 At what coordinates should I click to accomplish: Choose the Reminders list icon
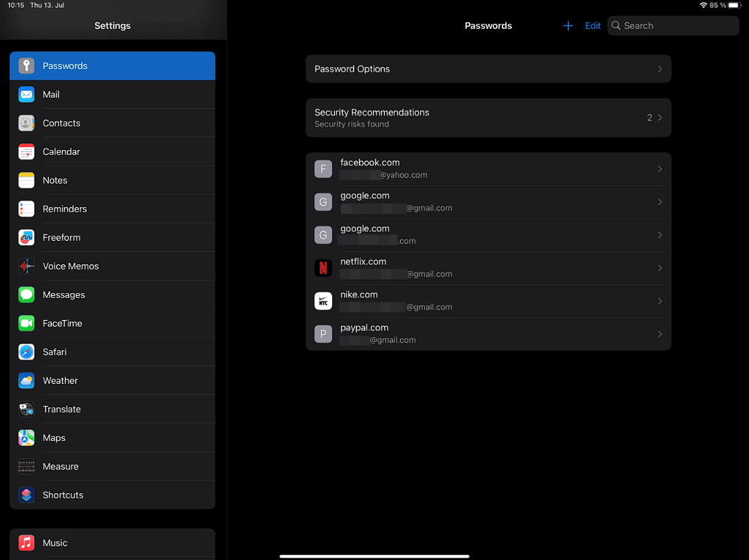(26, 209)
